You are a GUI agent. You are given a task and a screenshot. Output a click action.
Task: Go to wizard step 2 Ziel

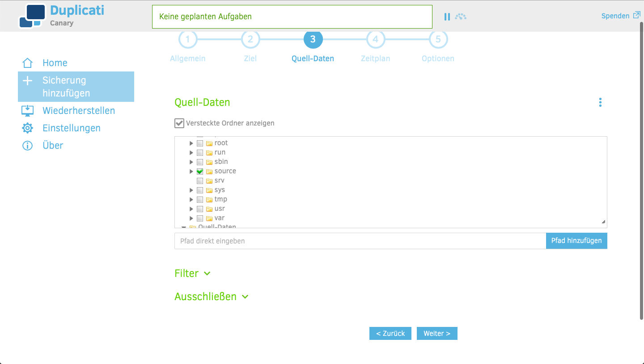tap(250, 39)
